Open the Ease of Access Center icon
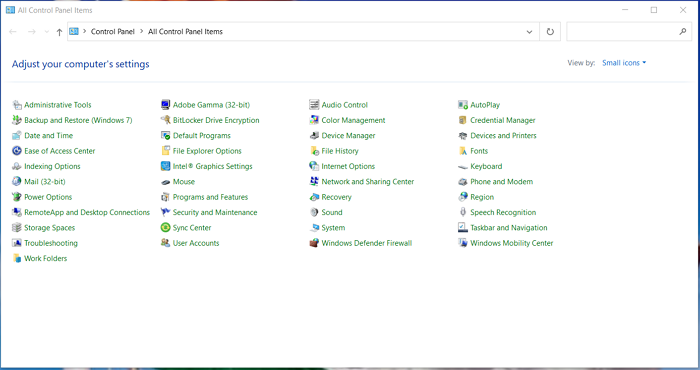 [17, 151]
